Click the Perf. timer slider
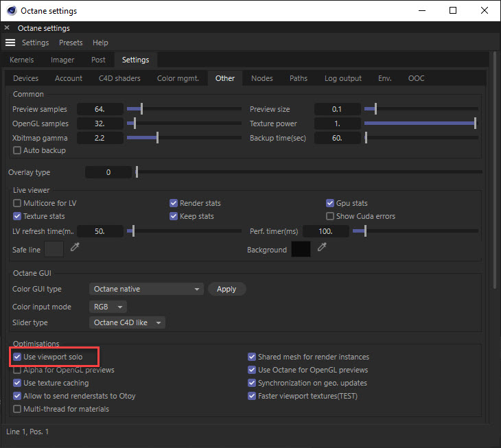 click(416, 231)
